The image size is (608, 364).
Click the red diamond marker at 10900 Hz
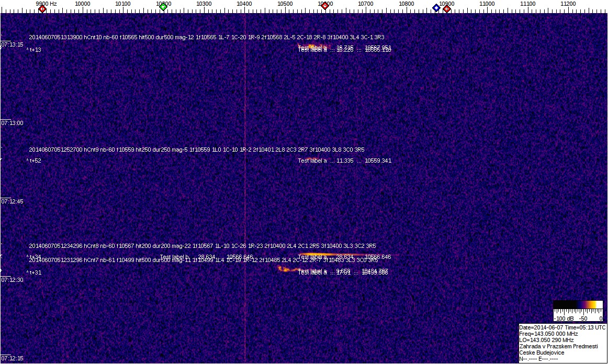pos(447,8)
